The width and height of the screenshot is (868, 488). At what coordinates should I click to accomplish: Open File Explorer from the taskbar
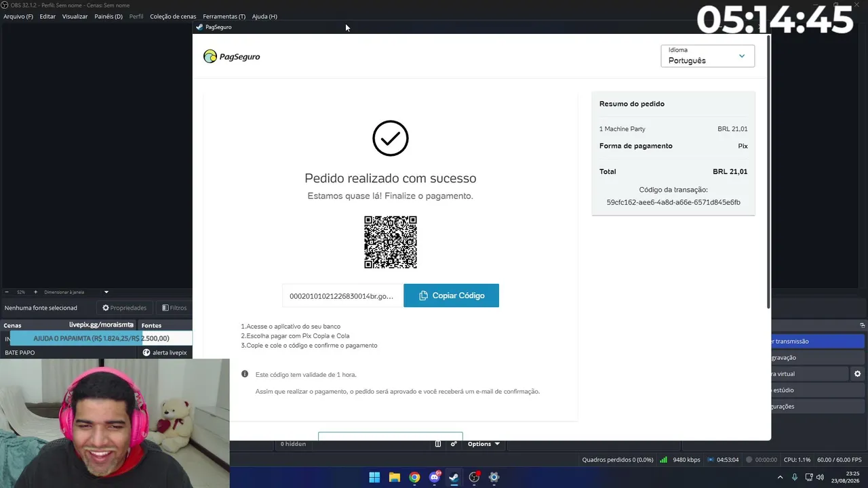(395, 477)
